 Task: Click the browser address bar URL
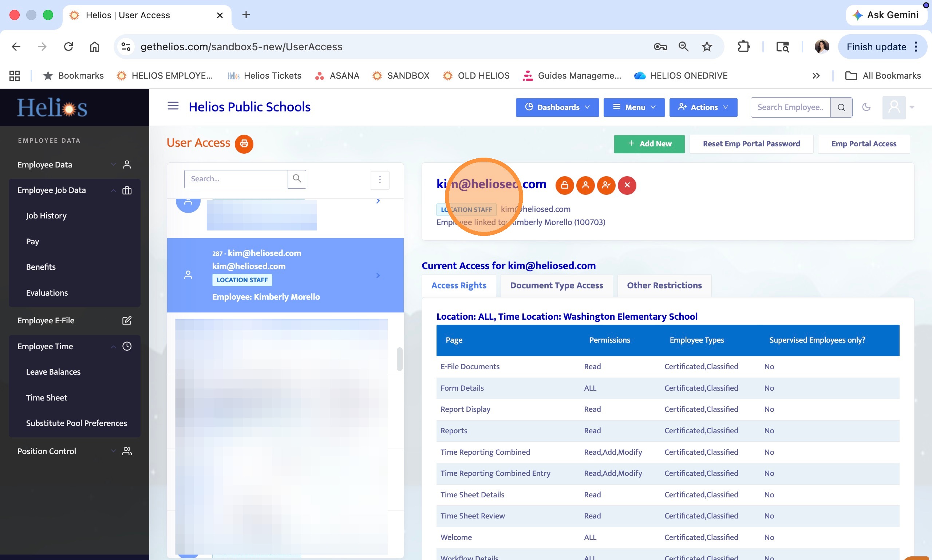pyautogui.click(x=241, y=47)
